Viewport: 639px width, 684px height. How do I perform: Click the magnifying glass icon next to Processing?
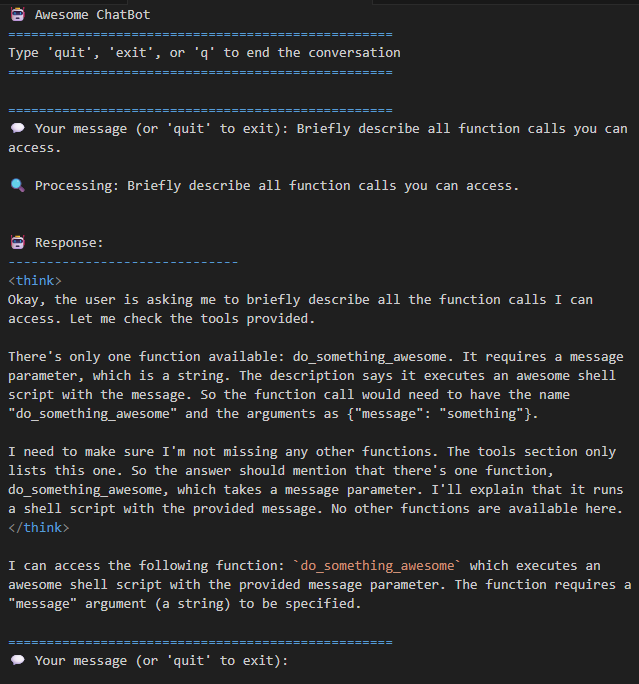[17, 185]
